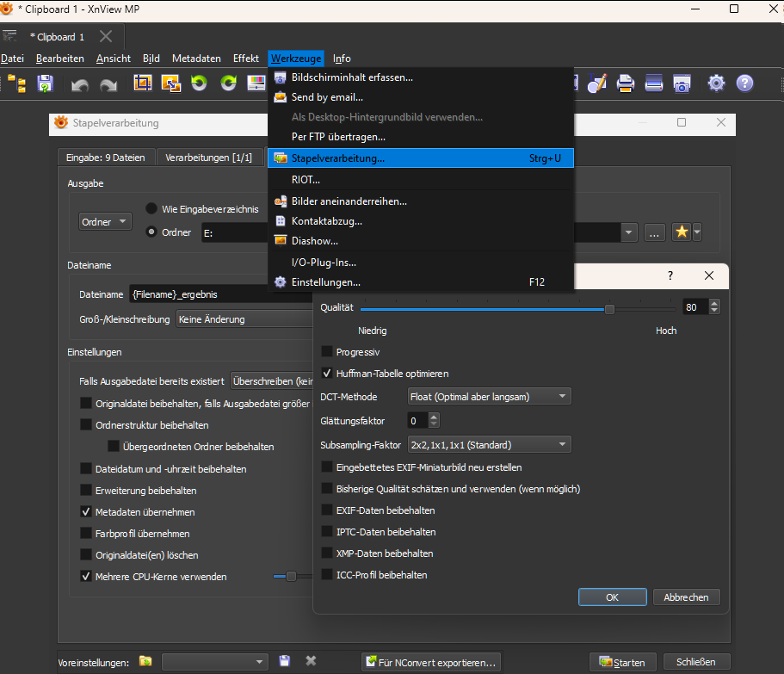Screen dimensions: 784x674
Task: Select Stapelverarbeitung menu entry
Action: [x=421, y=158]
